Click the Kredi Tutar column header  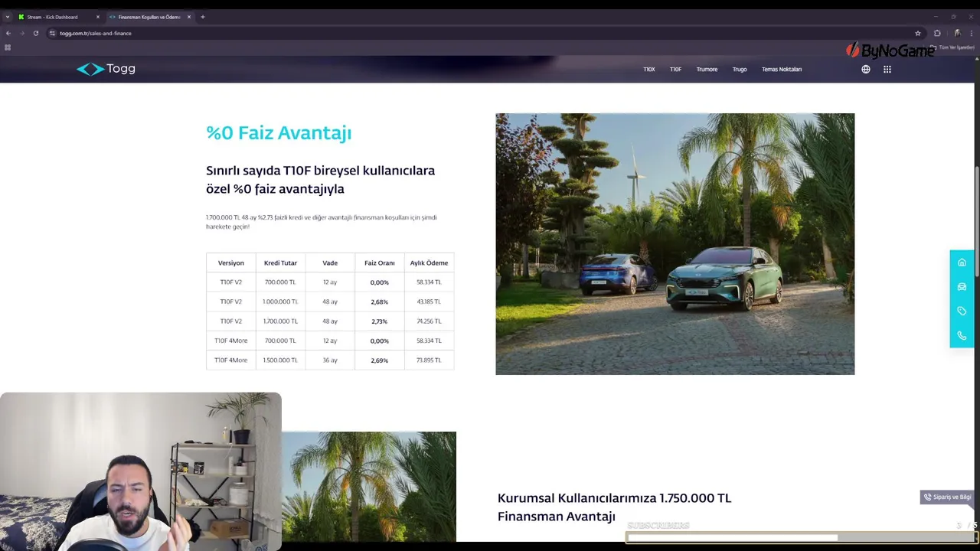[x=280, y=262]
